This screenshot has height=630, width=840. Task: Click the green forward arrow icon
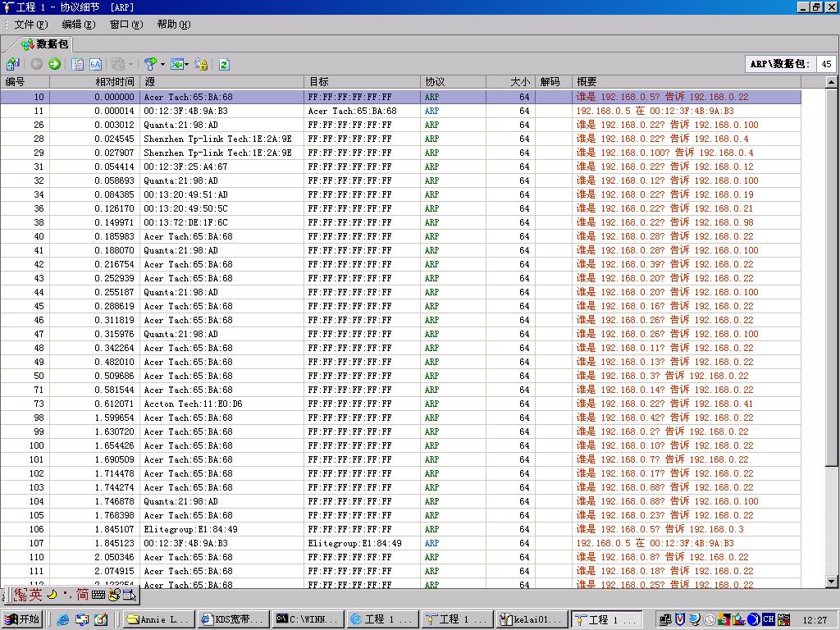(55, 64)
